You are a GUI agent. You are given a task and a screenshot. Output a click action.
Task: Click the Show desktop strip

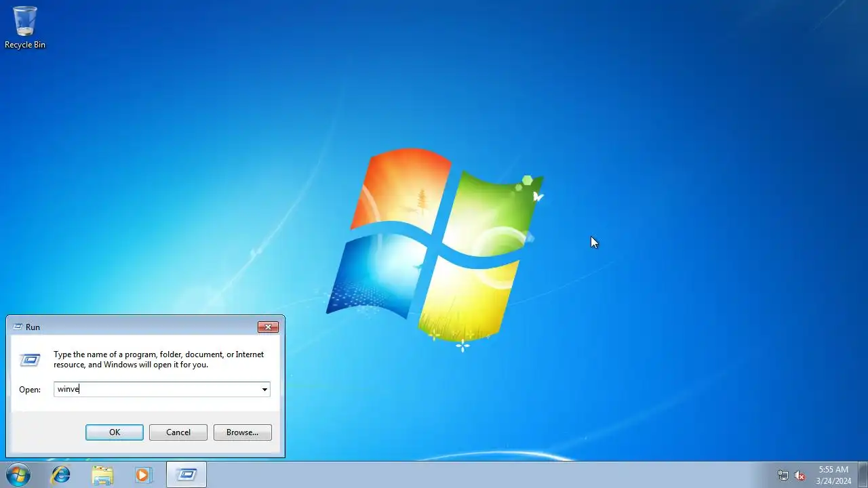[863, 474]
